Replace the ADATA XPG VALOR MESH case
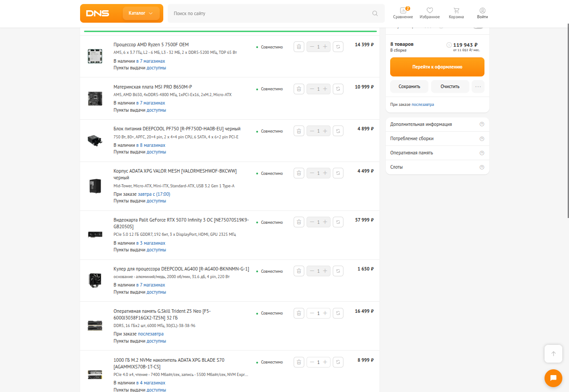 coord(338,173)
